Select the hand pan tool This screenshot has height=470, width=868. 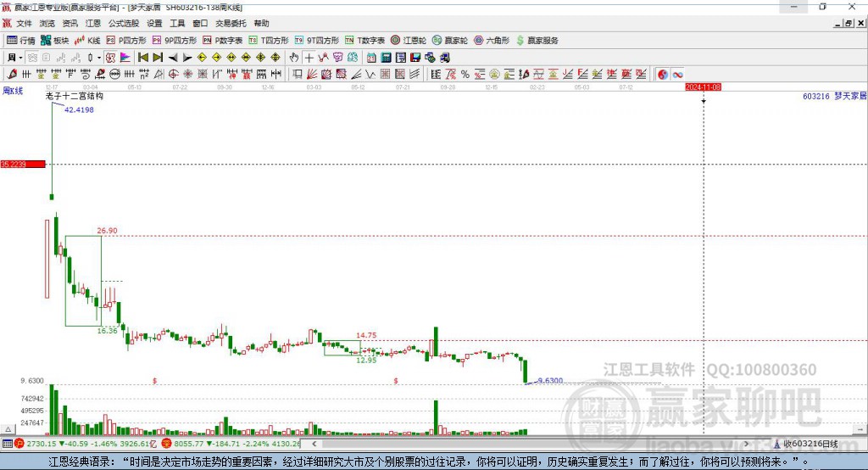point(294,58)
